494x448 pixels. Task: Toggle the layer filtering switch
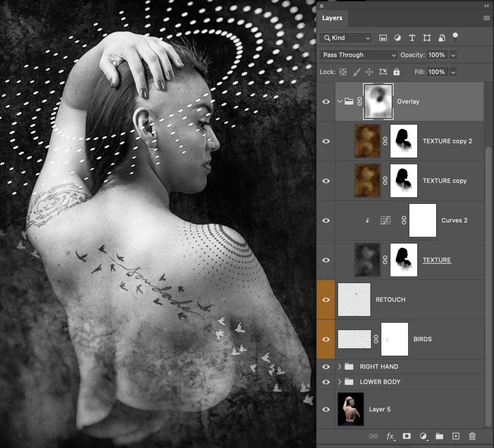455,37
